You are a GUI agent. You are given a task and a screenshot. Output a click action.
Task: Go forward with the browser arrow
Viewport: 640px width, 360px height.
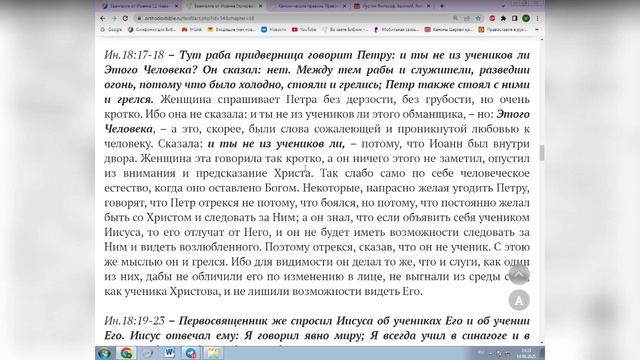pyautogui.click(x=114, y=18)
